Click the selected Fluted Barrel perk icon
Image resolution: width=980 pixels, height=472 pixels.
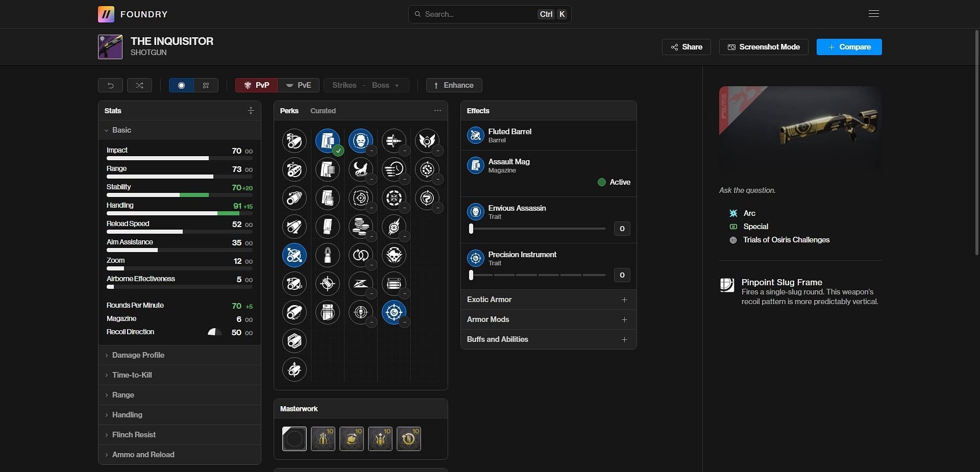coord(295,255)
